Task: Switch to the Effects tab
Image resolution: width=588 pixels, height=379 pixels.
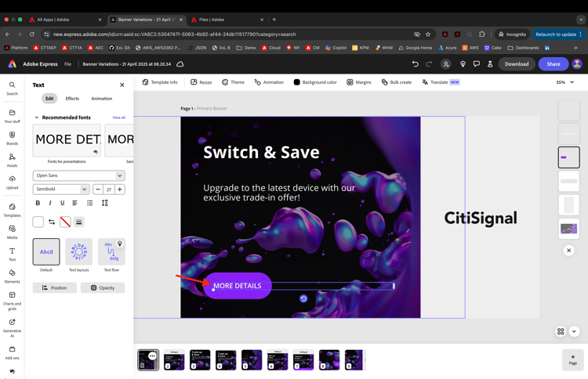Action: (x=72, y=99)
